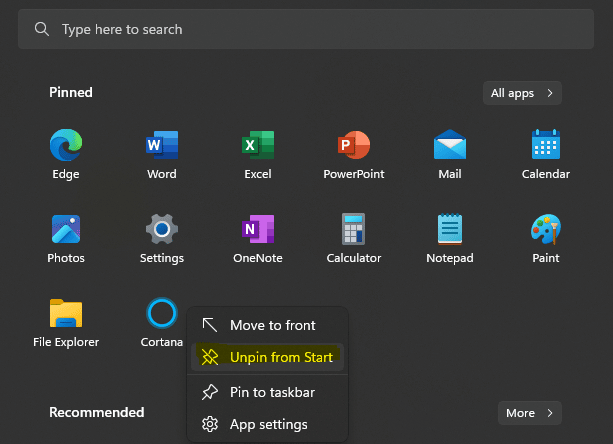
Task: Click the Recommended section heading
Action: (97, 412)
